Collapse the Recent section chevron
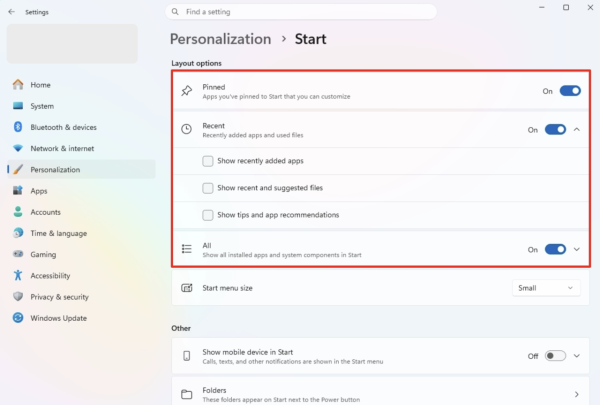This screenshot has width=600, height=405. click(x=577, y=130)
